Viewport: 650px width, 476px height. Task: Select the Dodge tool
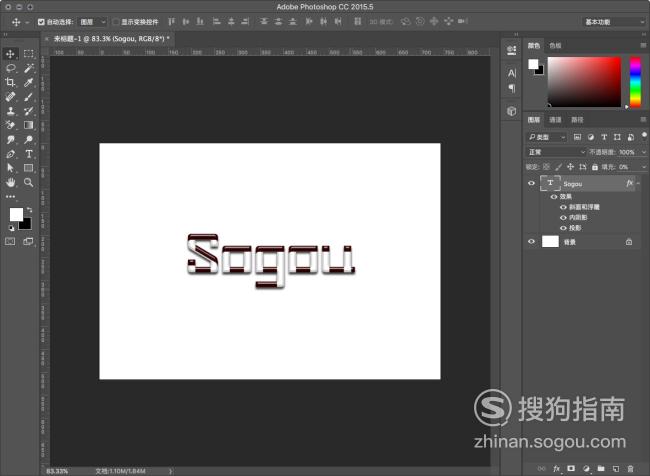pos(28,140)
